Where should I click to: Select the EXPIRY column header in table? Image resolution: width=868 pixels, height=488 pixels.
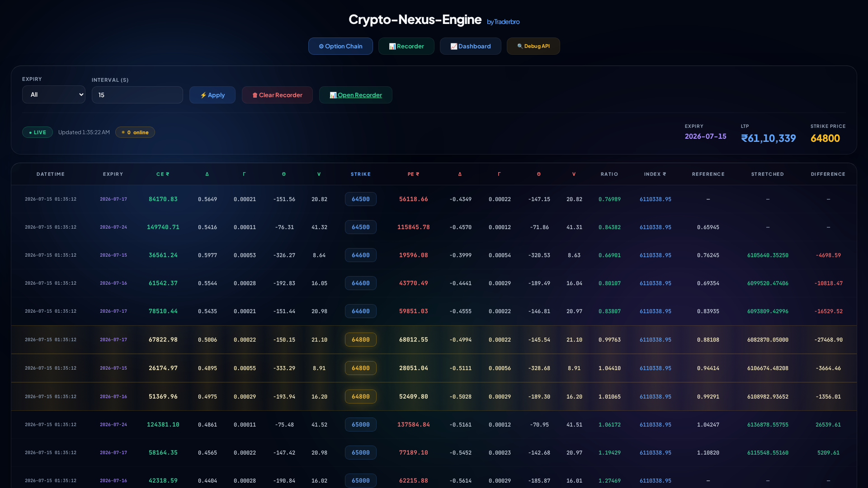[x=113, y=174]
